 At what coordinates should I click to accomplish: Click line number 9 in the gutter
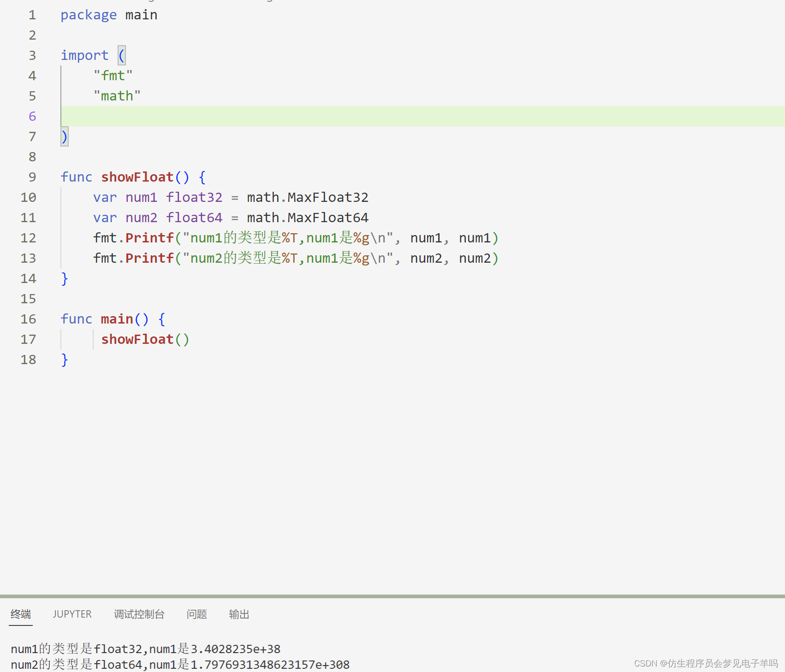click(32, 177)
